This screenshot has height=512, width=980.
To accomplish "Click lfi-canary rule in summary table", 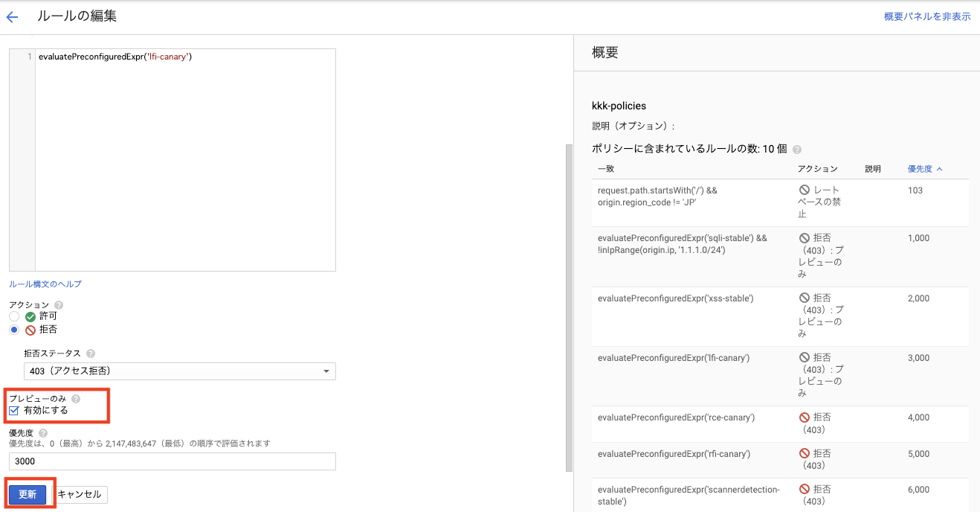I will tap(674, 358).
